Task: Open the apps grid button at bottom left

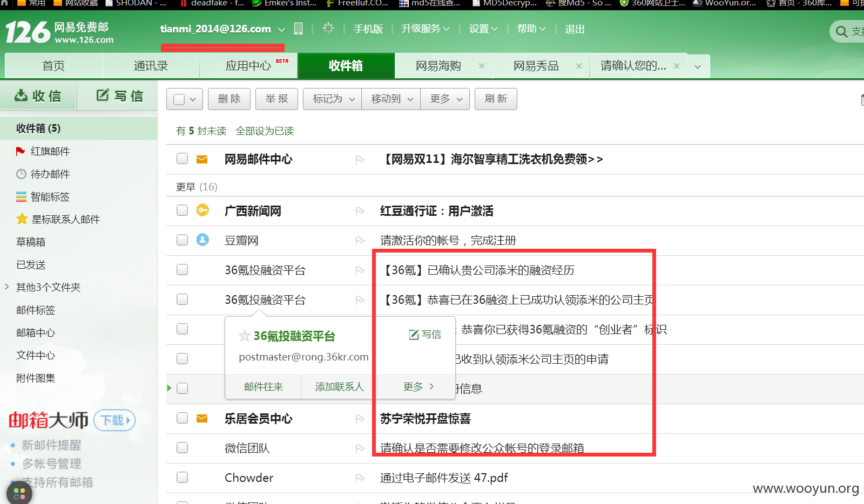Action: 19,493
